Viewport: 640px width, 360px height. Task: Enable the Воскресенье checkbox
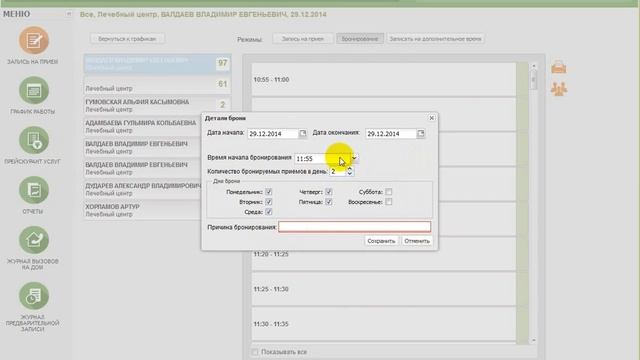pos(389,202)
